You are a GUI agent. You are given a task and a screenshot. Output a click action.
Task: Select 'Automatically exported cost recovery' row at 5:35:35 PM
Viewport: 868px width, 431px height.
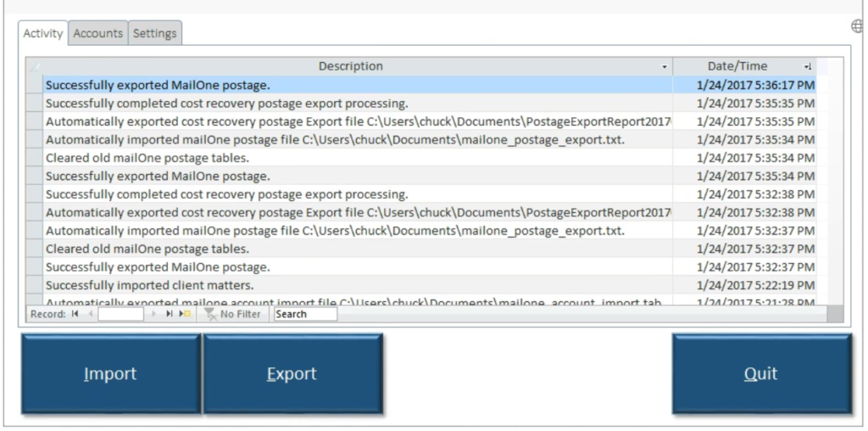tap(358, 121)
